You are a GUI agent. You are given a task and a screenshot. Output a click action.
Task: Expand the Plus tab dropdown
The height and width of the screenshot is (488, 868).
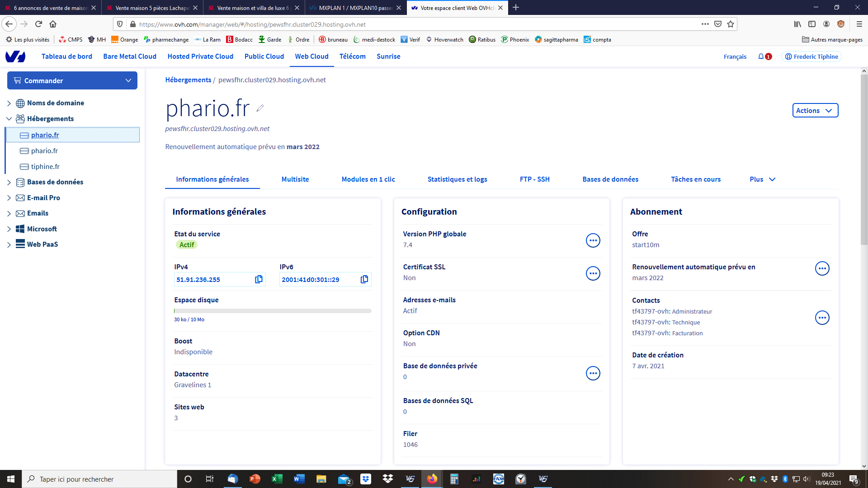tap(762, 179)
